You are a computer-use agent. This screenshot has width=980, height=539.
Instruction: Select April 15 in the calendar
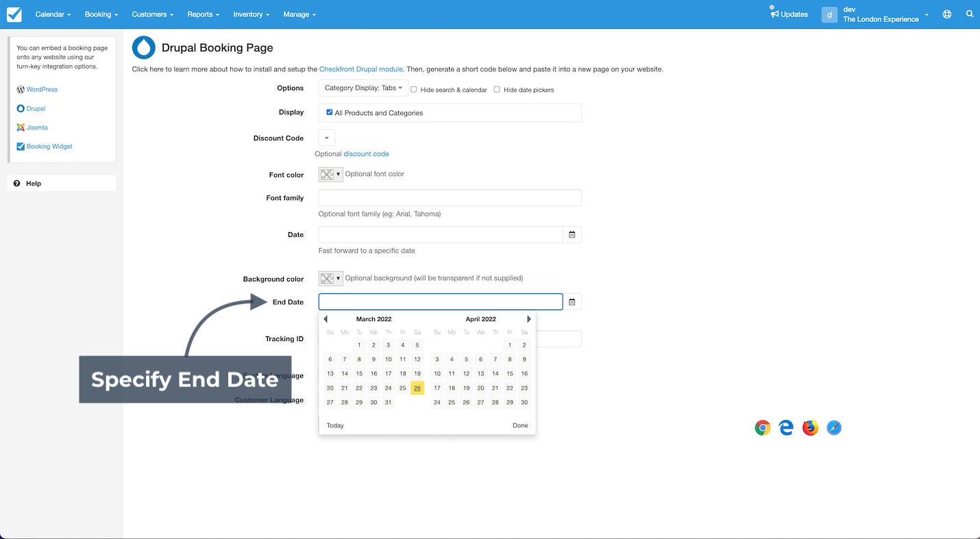[x=510, y=374]
